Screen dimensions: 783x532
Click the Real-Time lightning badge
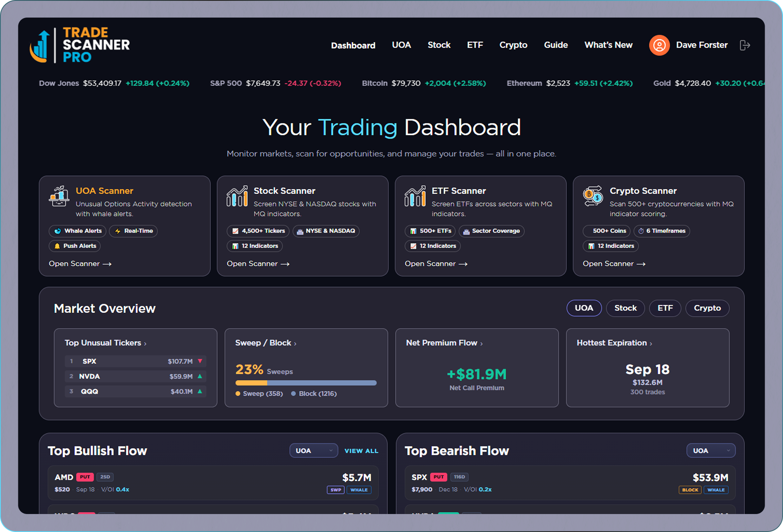[133, 231]
